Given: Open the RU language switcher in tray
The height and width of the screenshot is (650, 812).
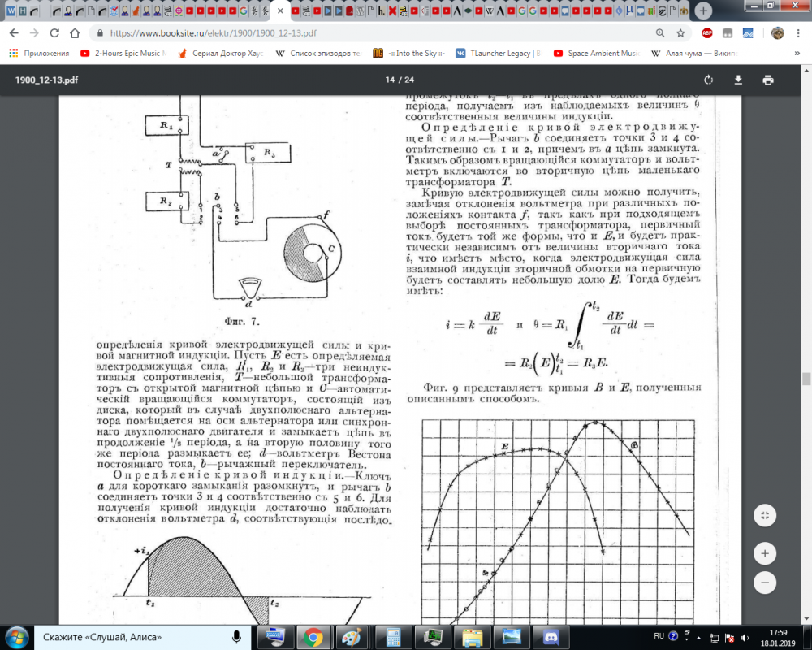Looking at the screenshot, I should (x=659, y=636).
